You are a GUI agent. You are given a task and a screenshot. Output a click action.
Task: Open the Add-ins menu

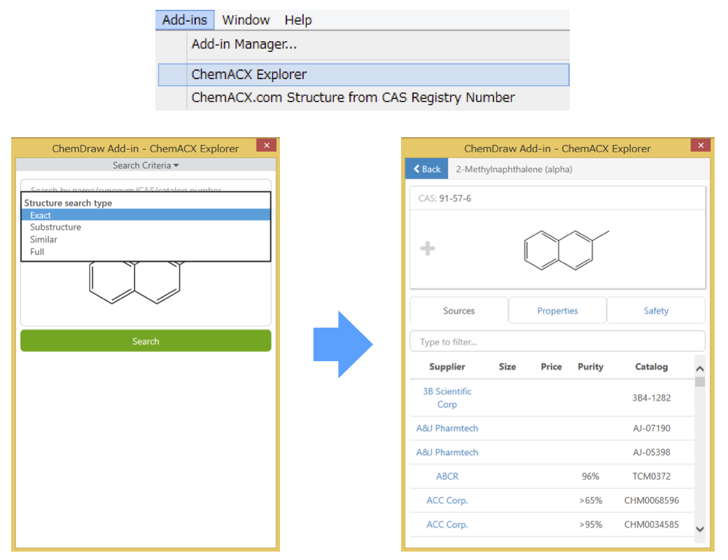tap(184, 20)
